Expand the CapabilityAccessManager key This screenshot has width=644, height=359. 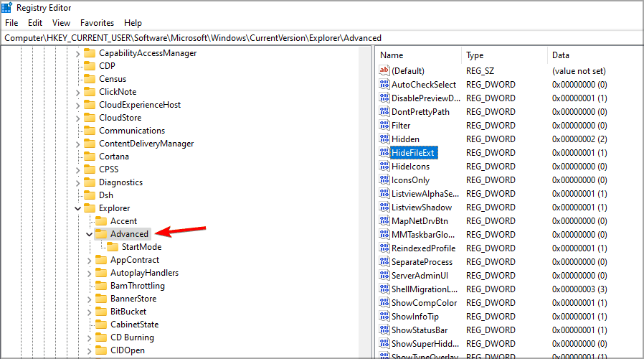coord(77,53)
